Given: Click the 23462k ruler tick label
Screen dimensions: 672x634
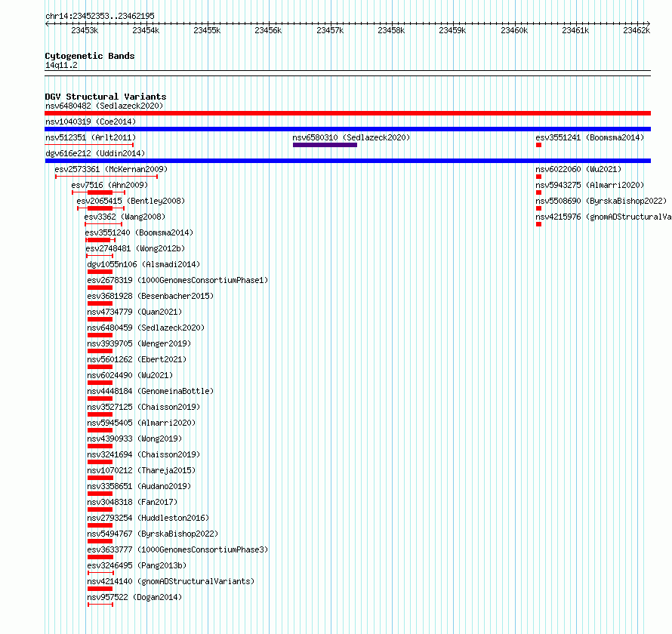Looking at the screenshot, I should click(637, 30).
